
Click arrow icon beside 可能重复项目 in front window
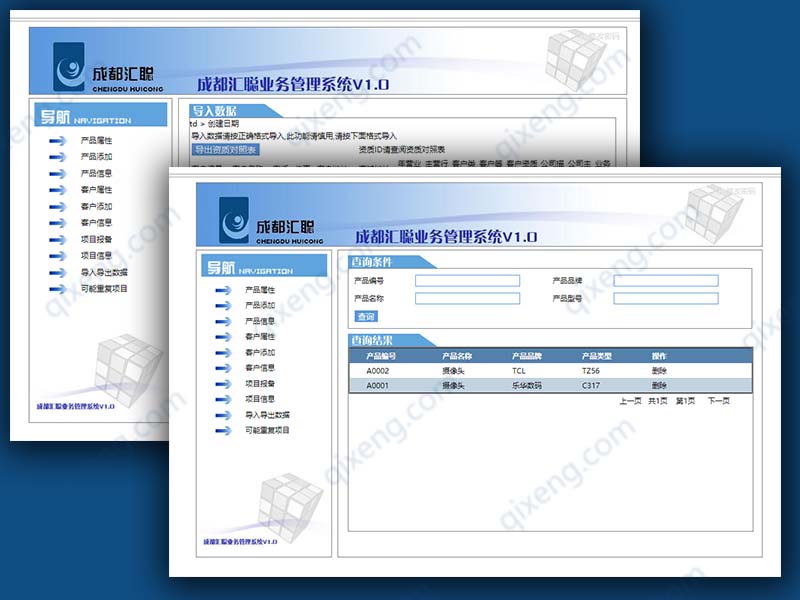point(223,431)
